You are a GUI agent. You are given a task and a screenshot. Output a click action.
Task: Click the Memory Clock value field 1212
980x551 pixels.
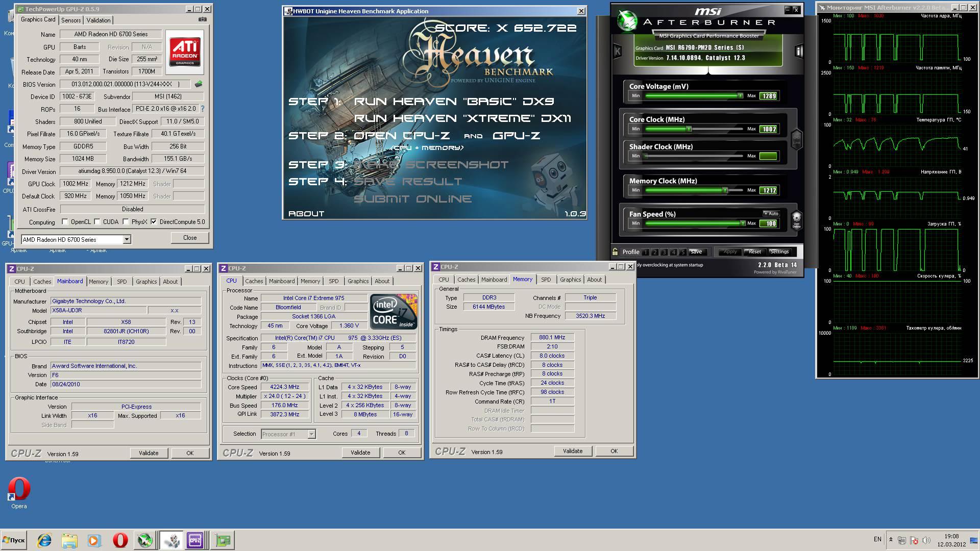768,190
